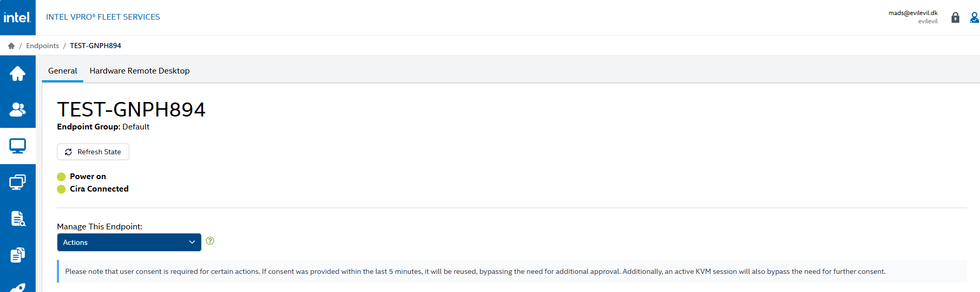The image size is (980, 292).
Task: Click the Intel logo
Action: click(18, 18)
